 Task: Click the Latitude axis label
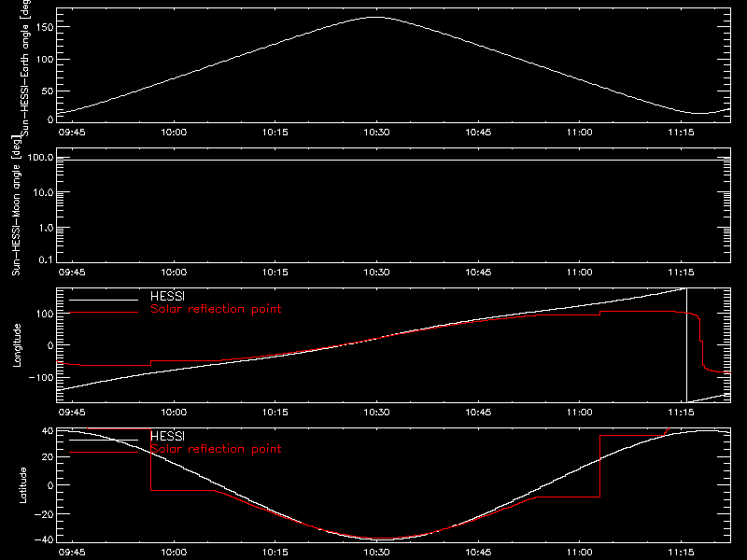click(x=22, y=485)
